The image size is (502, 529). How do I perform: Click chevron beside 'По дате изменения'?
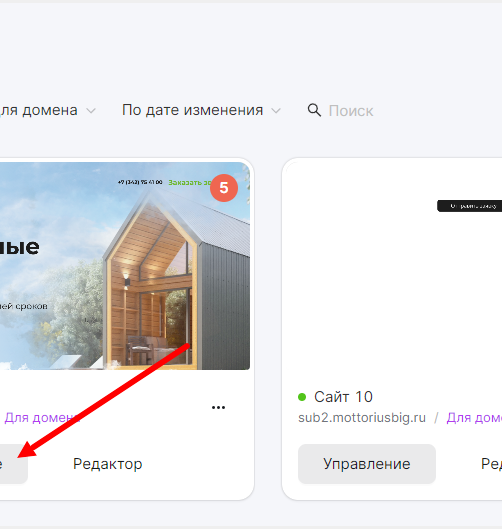276,111
